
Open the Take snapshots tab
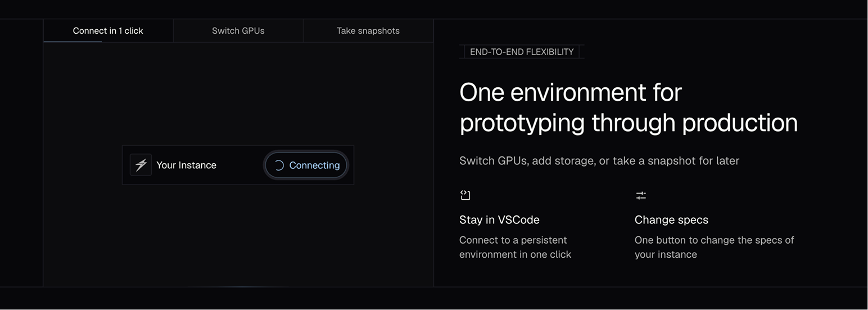368,30
